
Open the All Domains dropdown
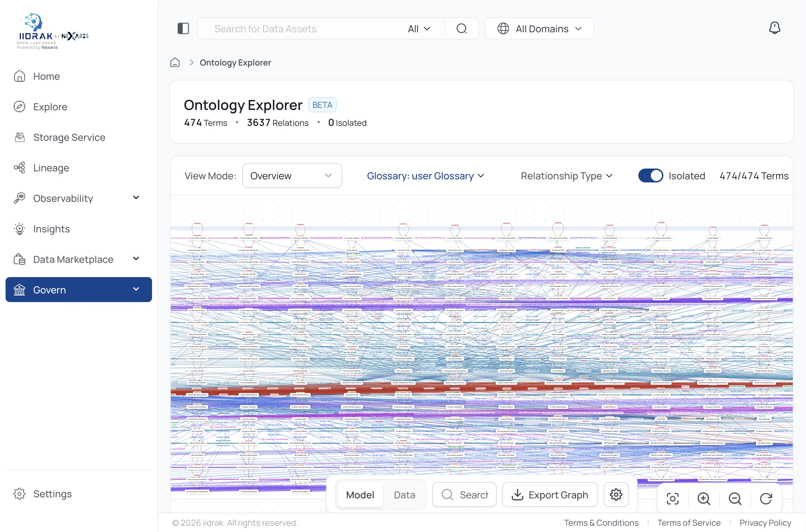point(539,28)
